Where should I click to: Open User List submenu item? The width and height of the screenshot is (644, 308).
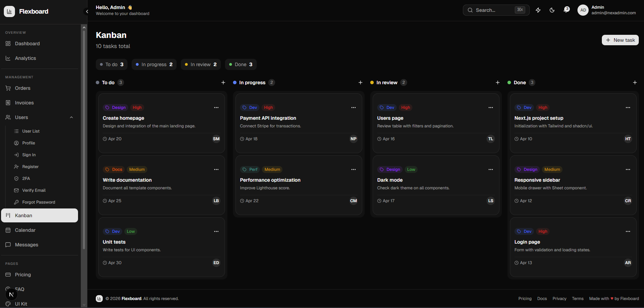pyautogui.click(x=44, y=131)
